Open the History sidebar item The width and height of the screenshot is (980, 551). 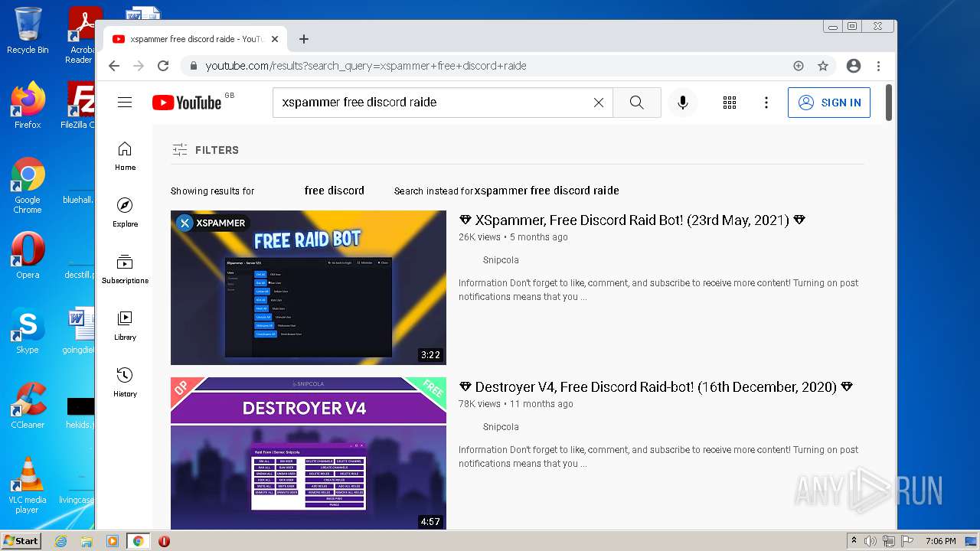pos(125,383)
